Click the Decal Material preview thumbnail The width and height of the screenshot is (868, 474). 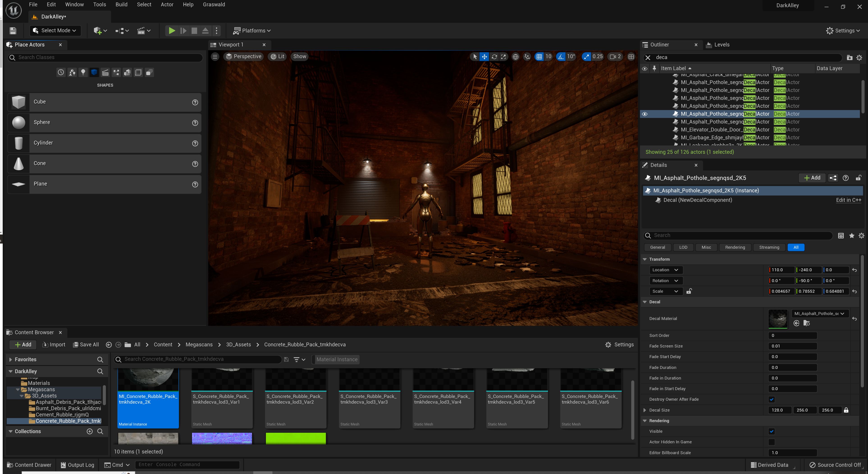778,319
